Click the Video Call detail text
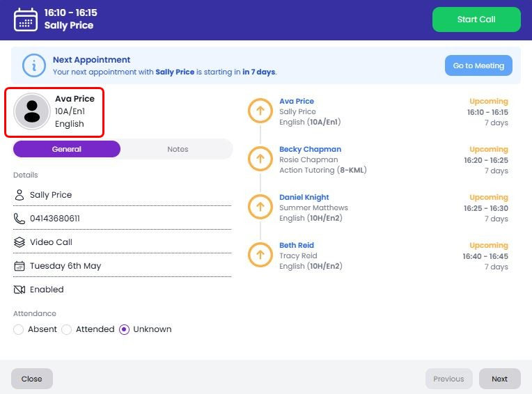 [x=51, y=242]
